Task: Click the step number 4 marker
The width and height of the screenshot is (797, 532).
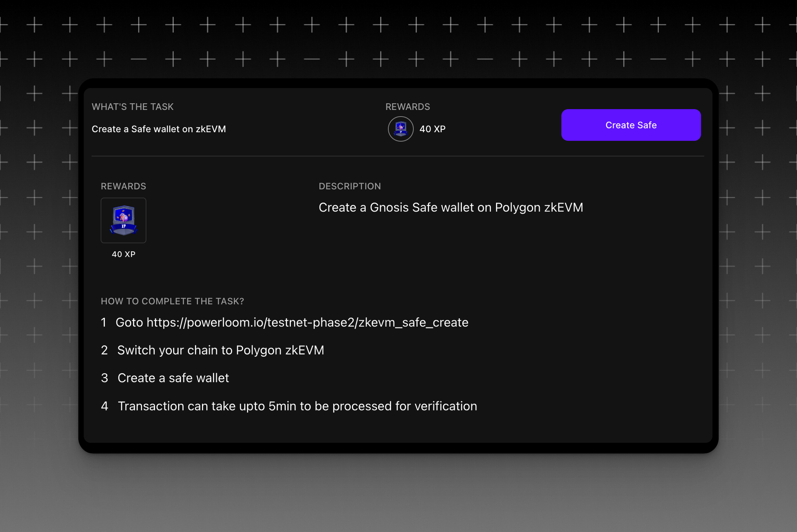Action: [104, 406]
